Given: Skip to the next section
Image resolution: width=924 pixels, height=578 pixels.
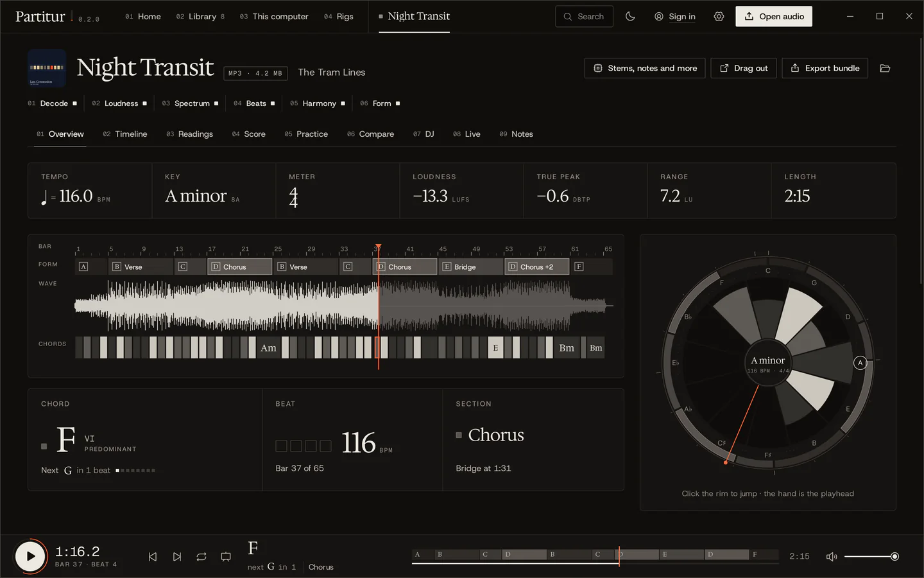Looking at the screenshot, I should [177, 557].
